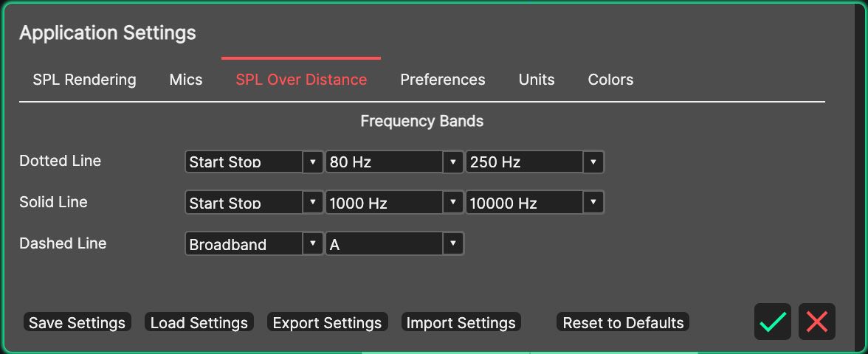Open Dotted Line Start Stop mode dropdown
868x354 pixels.
(254, 162)
